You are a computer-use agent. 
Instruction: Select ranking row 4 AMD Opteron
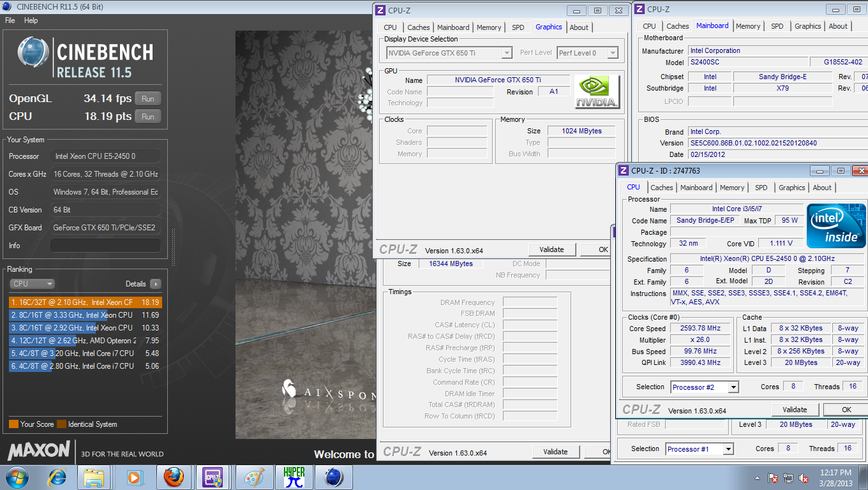(x=86, y=341)
